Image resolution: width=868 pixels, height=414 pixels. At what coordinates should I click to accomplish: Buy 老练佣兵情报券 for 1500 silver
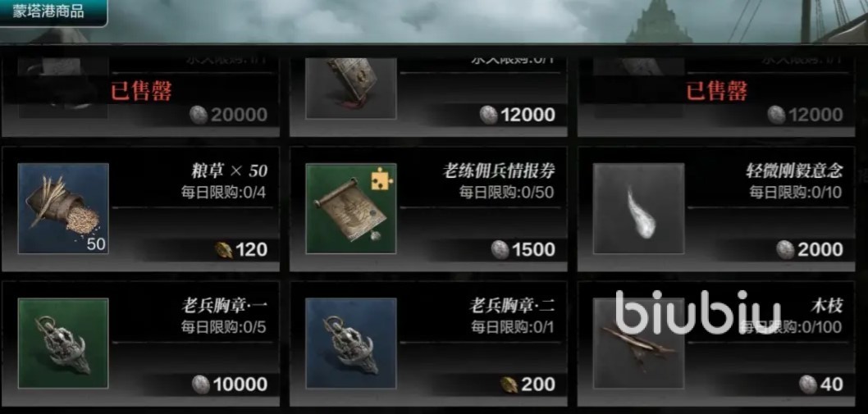pos(523,249)
